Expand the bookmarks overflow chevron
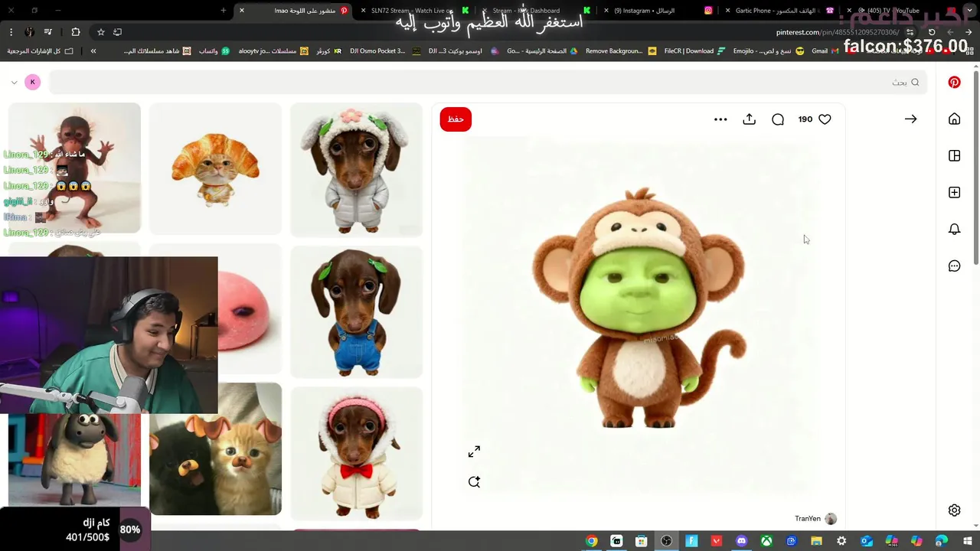The width and height of the screenshot is (980, 551). pyautogui.click(x=93, y=51)
